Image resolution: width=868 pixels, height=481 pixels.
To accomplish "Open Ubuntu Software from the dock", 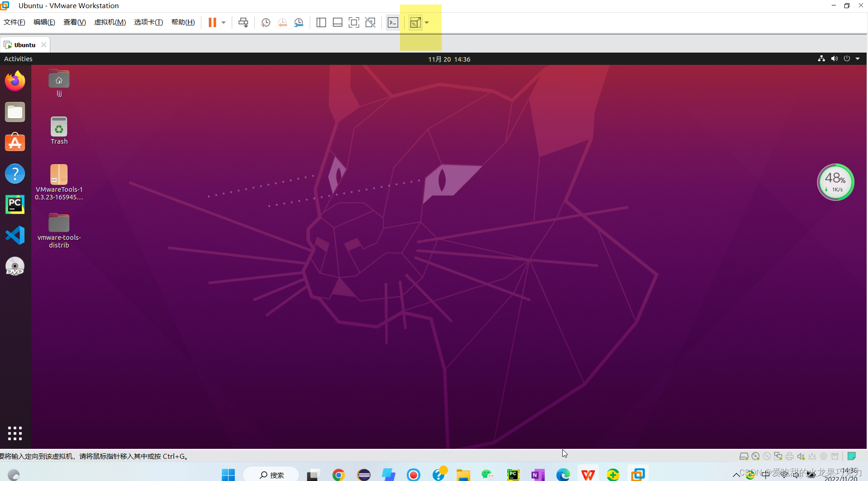I will coord(15,142).
